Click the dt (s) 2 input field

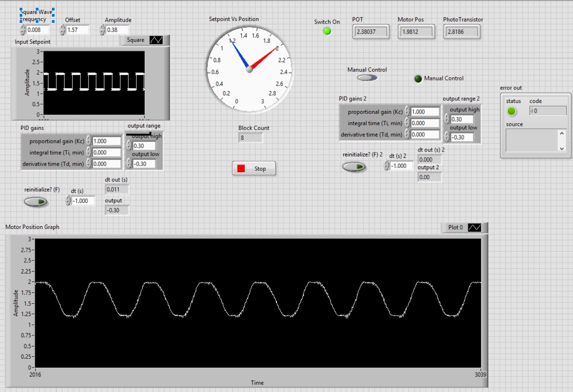(401, 166)
